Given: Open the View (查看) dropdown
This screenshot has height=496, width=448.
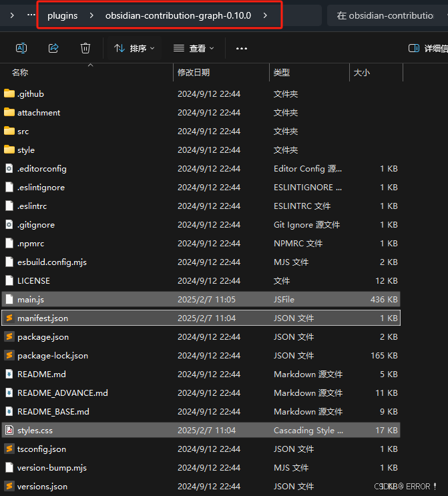Looking at the screenshot, I should point(194,48).
